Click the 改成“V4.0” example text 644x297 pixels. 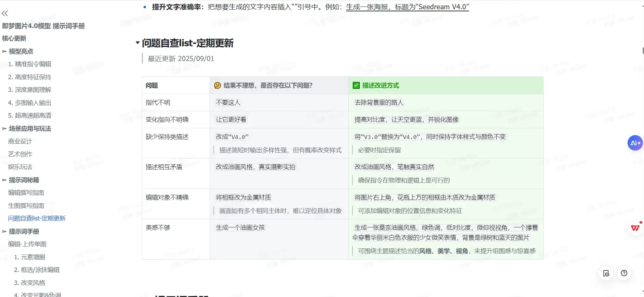(x=232, y=137)
